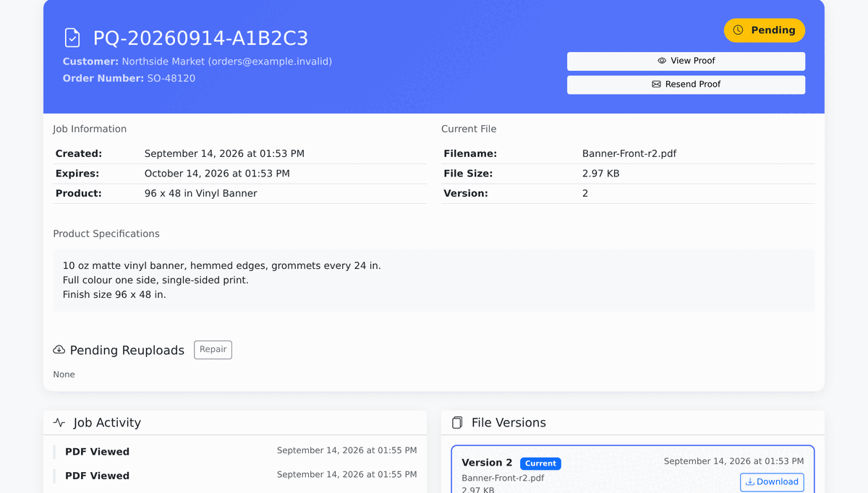The width and height of the screenshot is (868, 493).
Task: Click the clock icon in the Pending badge
Action: pyautogui.click(x=738, y=30)
